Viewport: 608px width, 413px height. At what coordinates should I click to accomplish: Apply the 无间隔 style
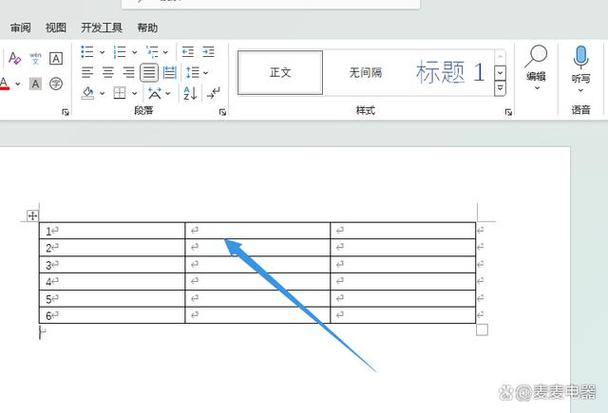365,73
